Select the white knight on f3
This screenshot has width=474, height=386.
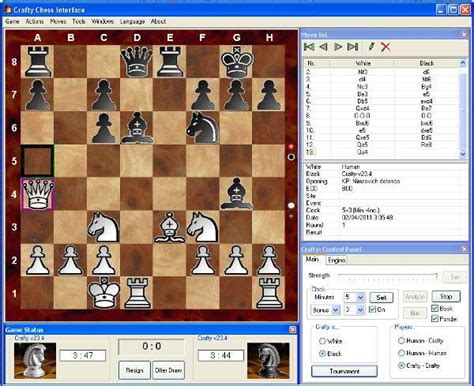(x=202, y=227)
